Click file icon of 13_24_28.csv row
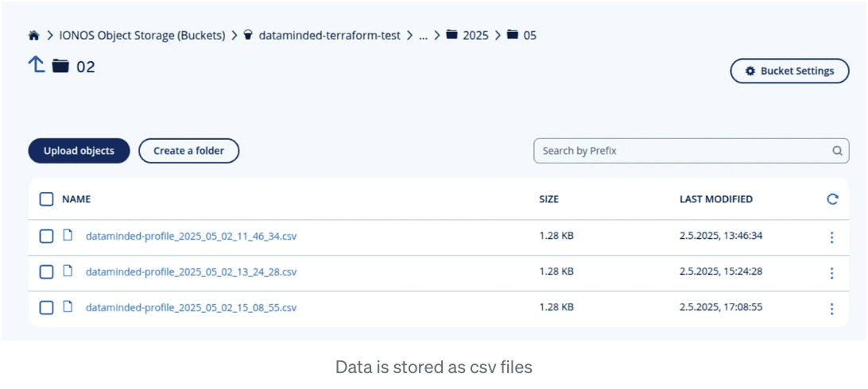 [68, 271]
